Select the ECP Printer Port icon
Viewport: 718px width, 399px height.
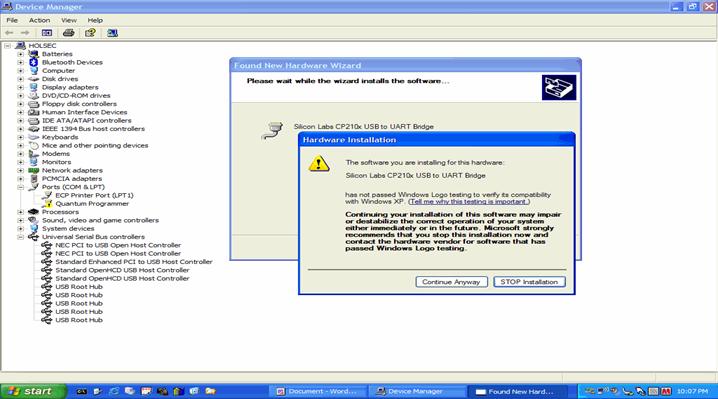(47, 195)
